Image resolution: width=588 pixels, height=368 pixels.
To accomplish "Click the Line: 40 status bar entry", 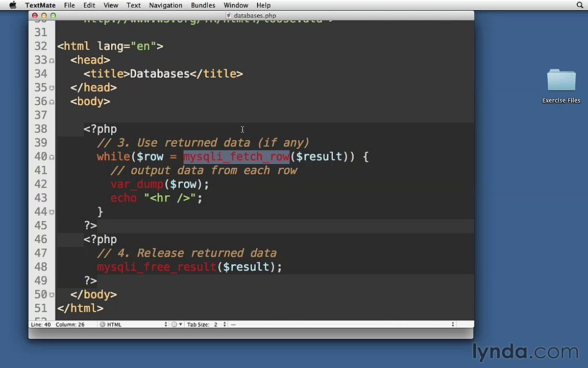I will (x=41, y=325).
